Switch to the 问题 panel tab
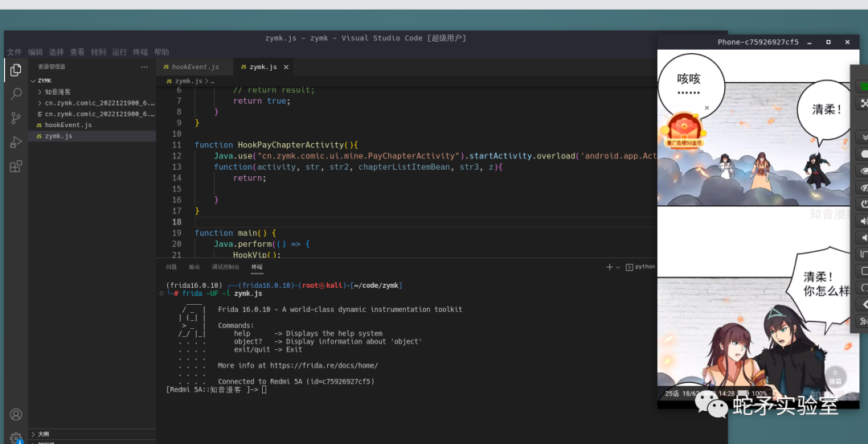868x444 pixels. tap(172, 267)
